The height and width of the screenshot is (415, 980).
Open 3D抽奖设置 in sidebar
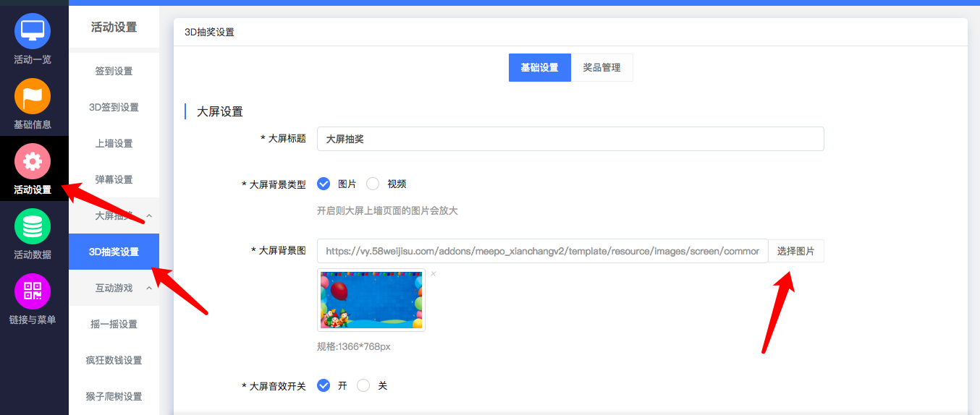tap(114, 252)
